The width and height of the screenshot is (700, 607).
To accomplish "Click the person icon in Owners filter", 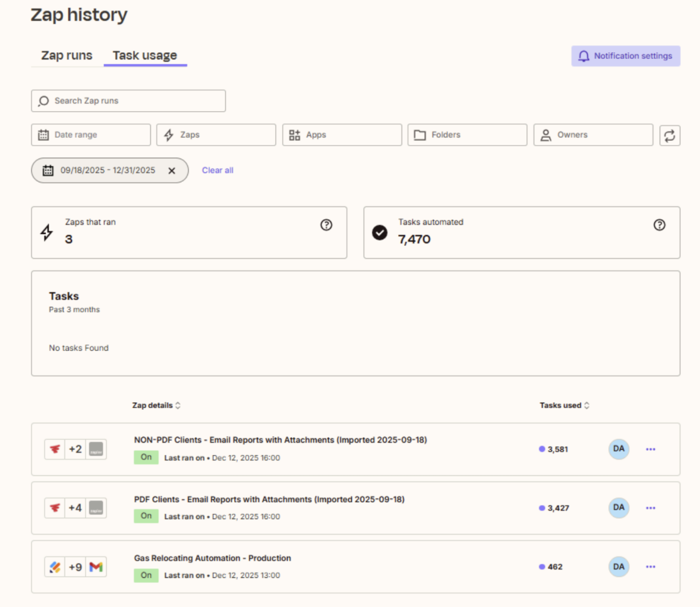I will (546, 135).
